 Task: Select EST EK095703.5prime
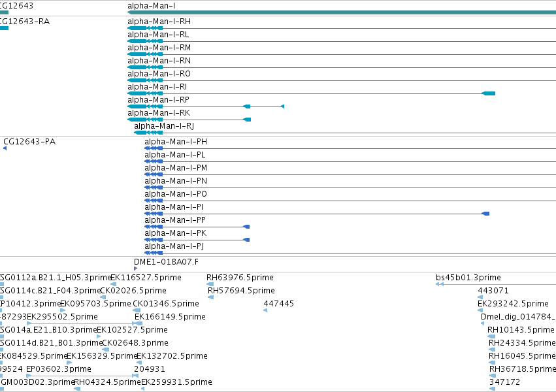tap(96, 304)
